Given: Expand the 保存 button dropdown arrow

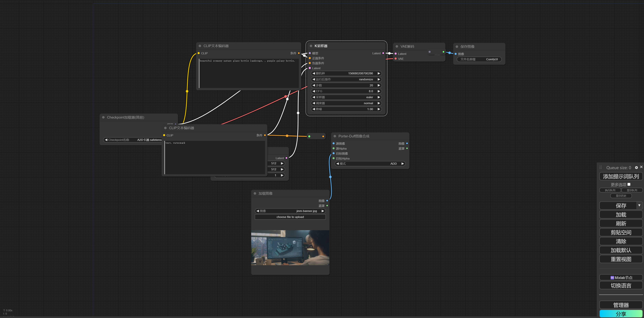Looking at the screenshot, I should click(x=639, y=205).
